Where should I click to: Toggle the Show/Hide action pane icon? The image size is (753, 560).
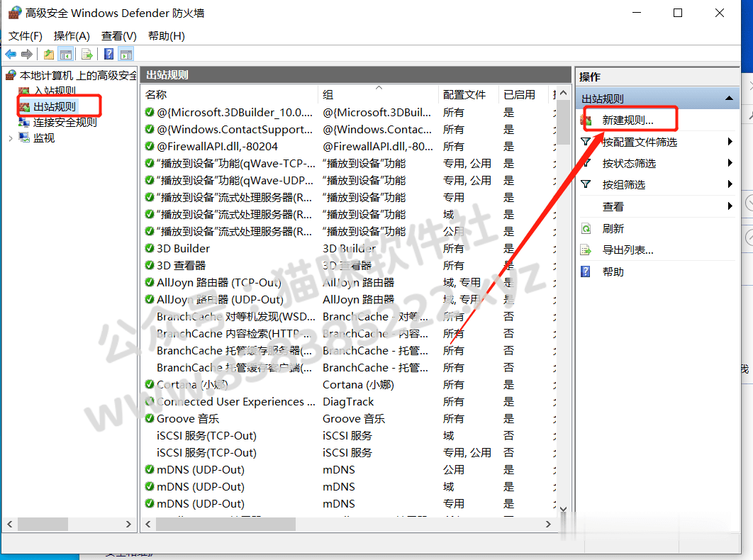pyautogui.click(x=126, y=55)
